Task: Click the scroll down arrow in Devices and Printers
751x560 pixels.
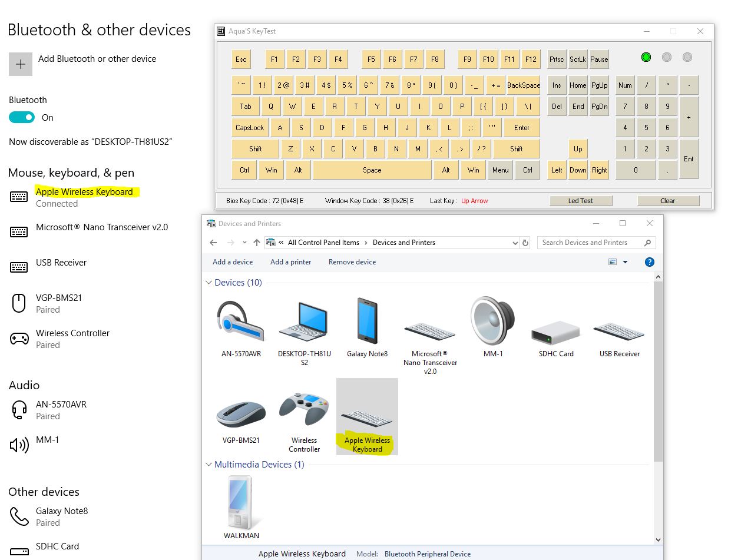Action: (658, 540)
